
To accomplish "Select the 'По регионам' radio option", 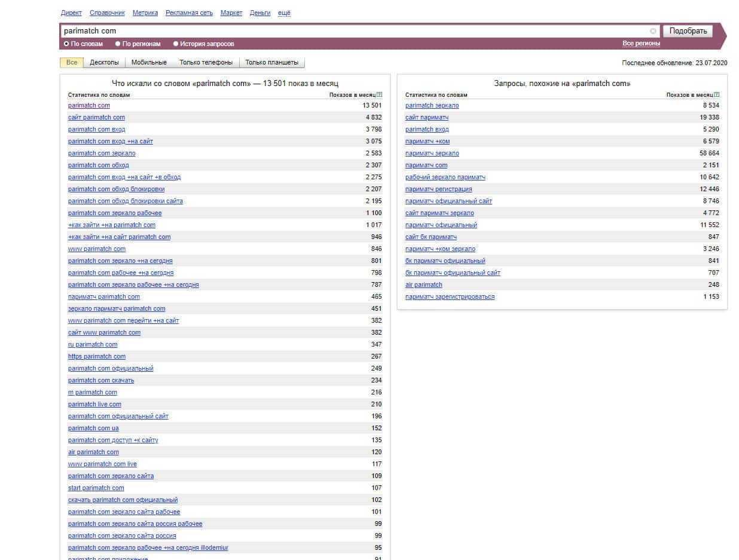I will 118,44.
